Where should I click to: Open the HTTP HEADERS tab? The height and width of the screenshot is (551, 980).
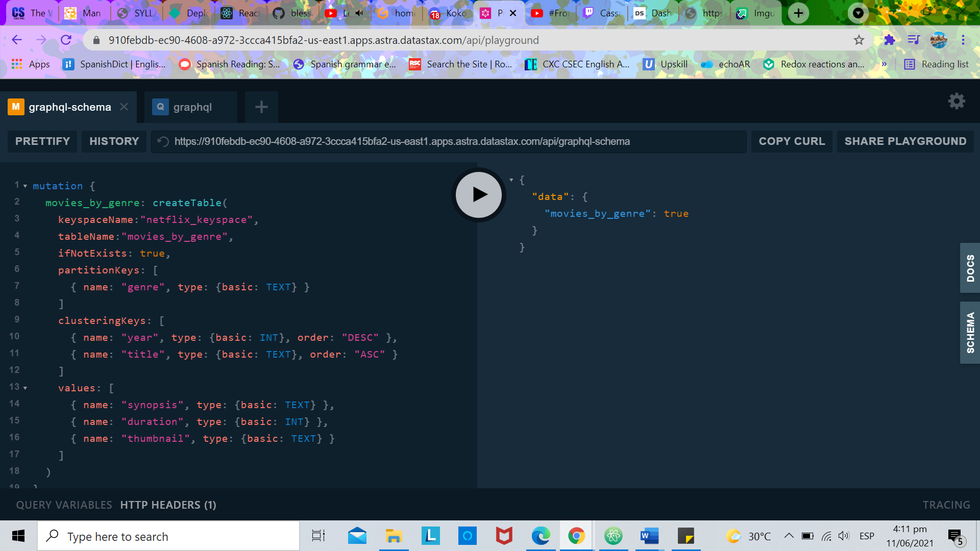[x=168, y=505]
